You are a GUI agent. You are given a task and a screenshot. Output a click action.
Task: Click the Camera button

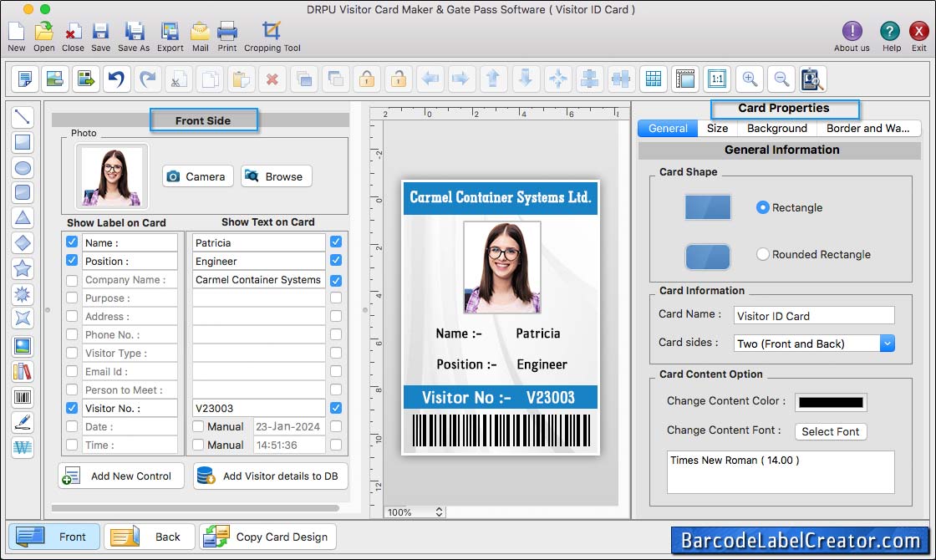coord(197,176)
